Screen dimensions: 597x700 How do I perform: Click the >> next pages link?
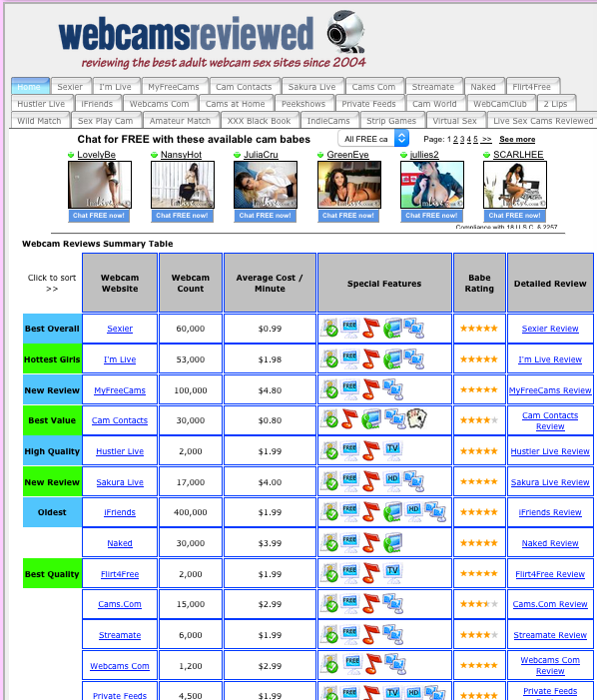(486, 139)
